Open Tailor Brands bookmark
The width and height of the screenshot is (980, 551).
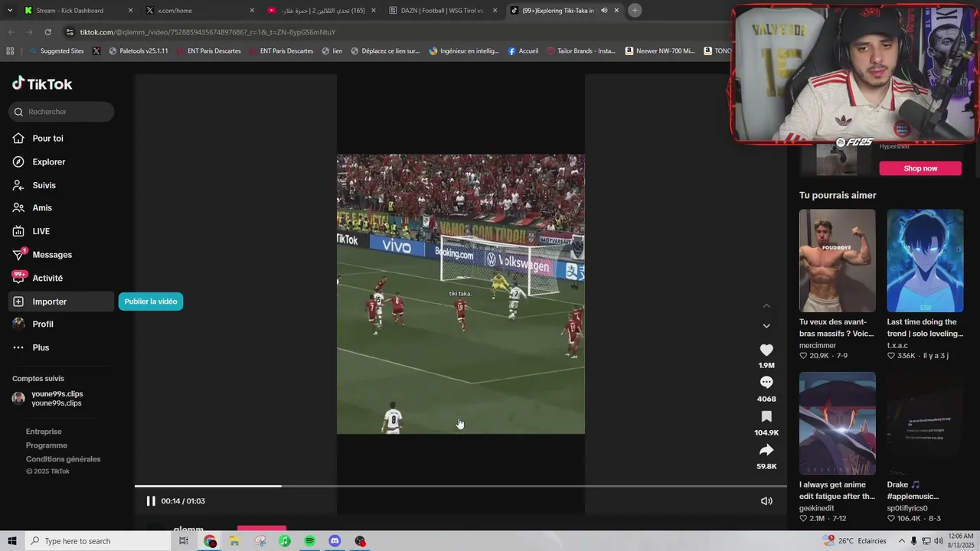580,51
